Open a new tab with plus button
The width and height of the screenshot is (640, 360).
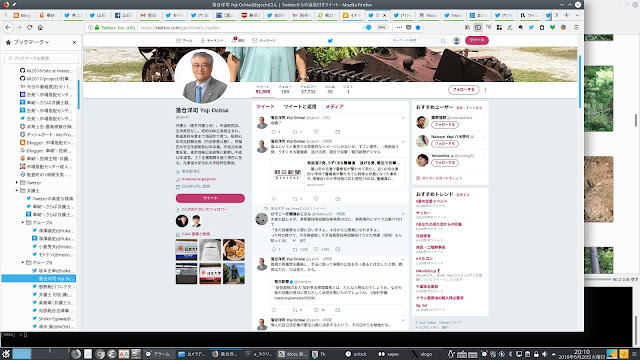(x=567, y=15)
